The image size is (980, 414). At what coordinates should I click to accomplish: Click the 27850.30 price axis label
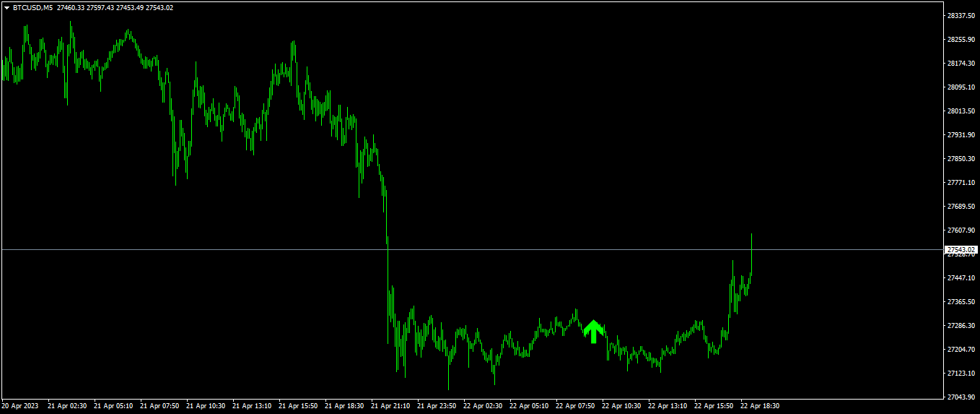click(961, 159)
